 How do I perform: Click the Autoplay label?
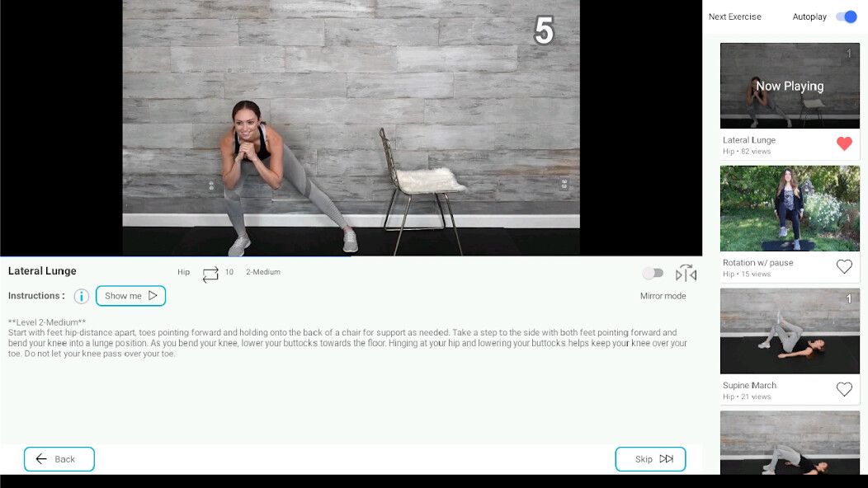click(x=809, y=17)
